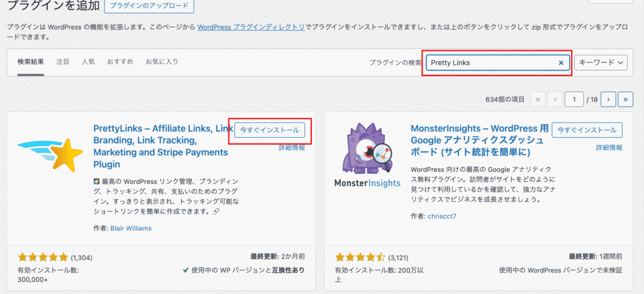The width and height of the screenshot is (644, 294).
Task: Open 詳細情報 for PrettyLinks
Action: coord(292,147)
